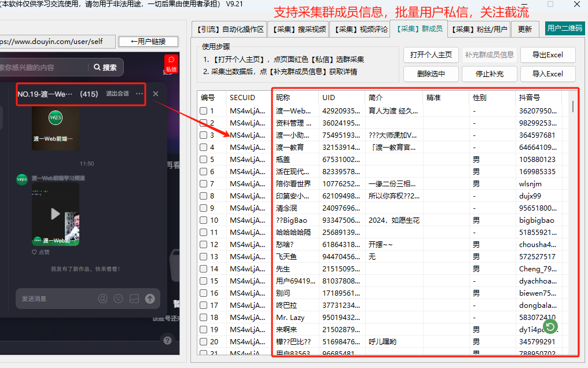Click the 用户二维码 QR code button
This screenshot has width=588, height=368.
click(x=564, y=28)
